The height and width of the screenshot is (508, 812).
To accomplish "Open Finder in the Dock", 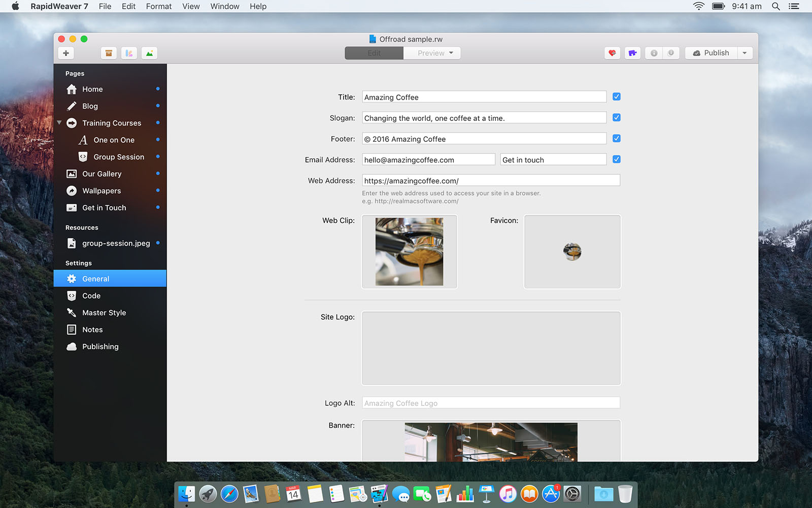I will click(x=186, y=493).
